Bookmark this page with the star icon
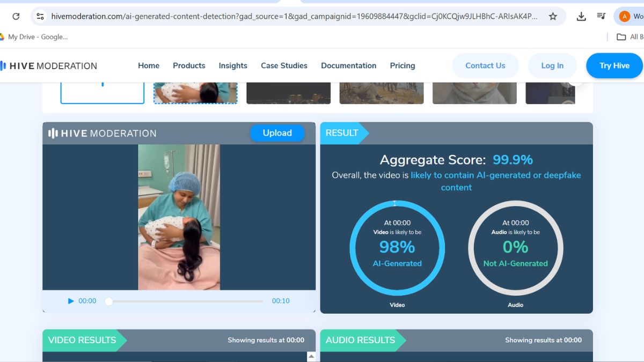644x362 pixels. 553,17
